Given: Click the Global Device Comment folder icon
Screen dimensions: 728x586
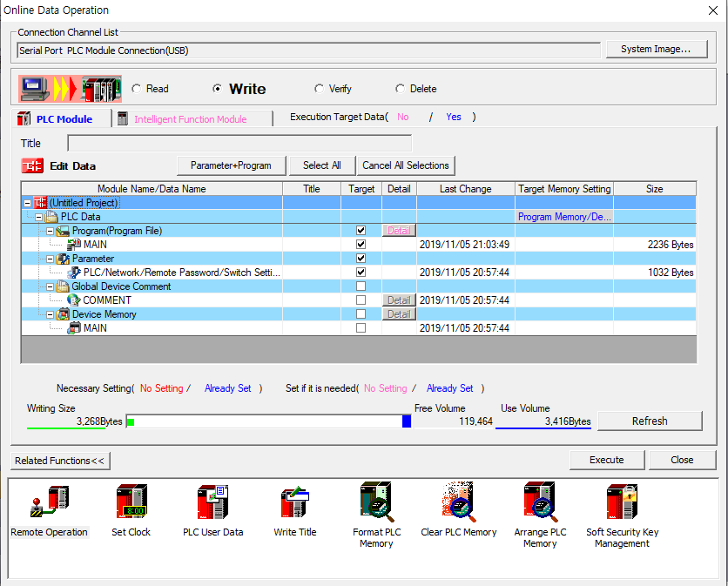Looking at the screenshot, I should coord(63,286).
